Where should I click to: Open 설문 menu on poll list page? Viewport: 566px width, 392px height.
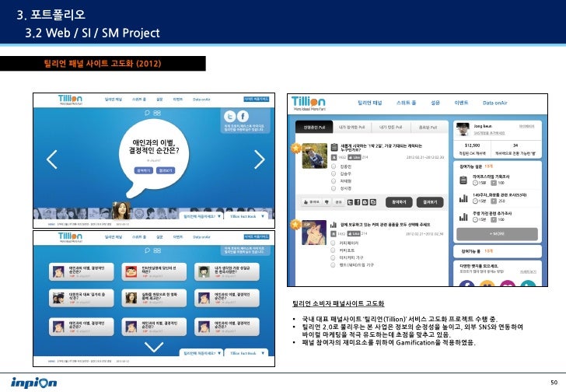pyautogui.click(x=435, y=103)
